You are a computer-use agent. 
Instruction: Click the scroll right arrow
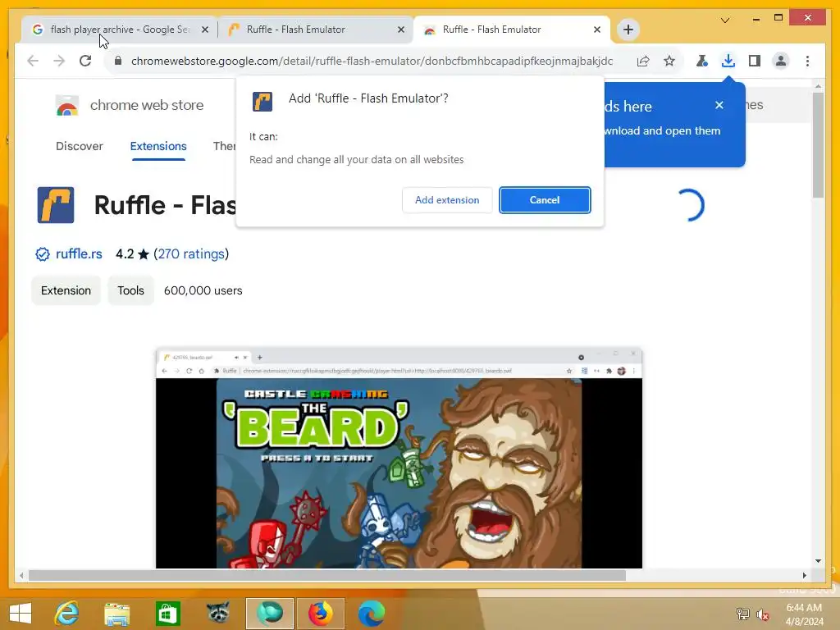click(804, 575)
